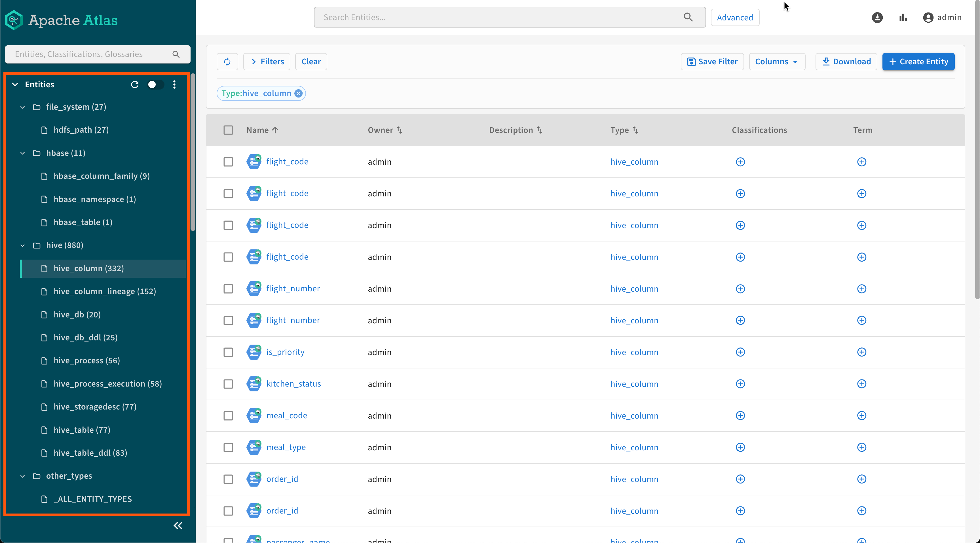Click the refresh search results icon

coord(227,61)
